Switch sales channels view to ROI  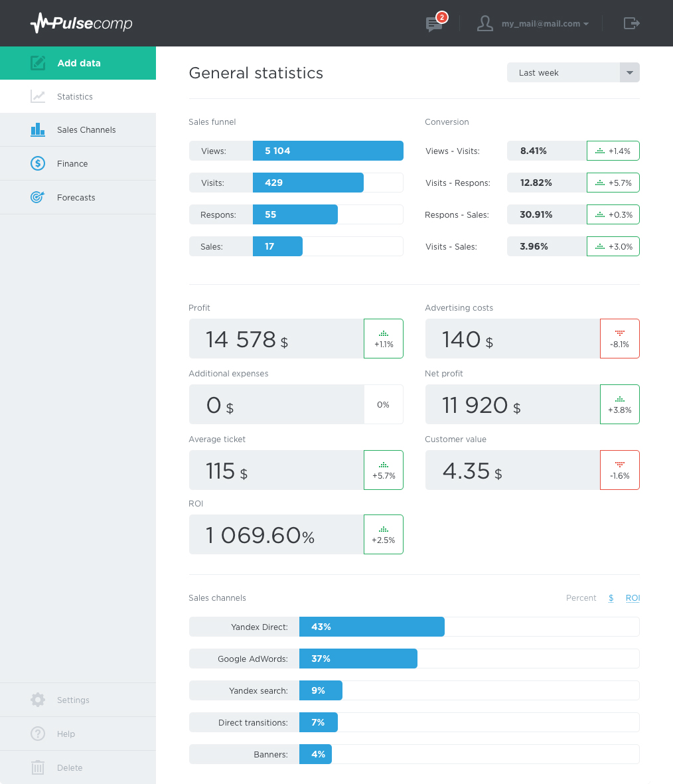pyautogui.click(x=633, y=598)
